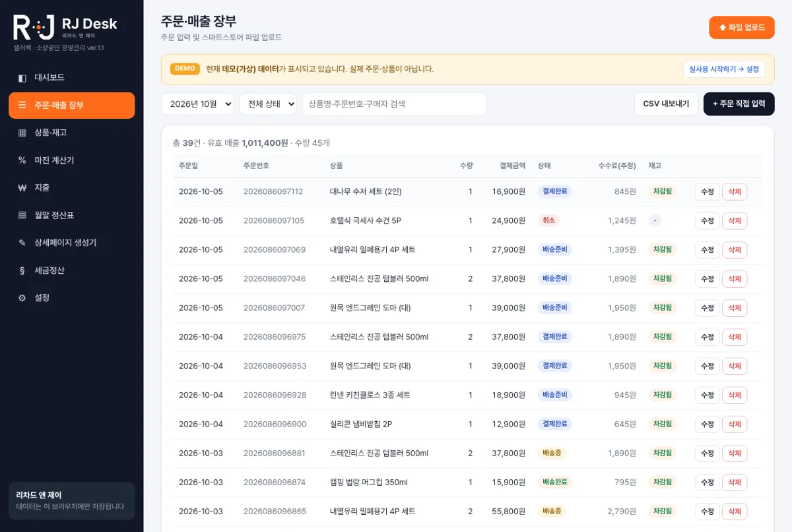Click the gear icon beside 설정
The height and width of the screenshot is (532, 792).
[22, 298]
